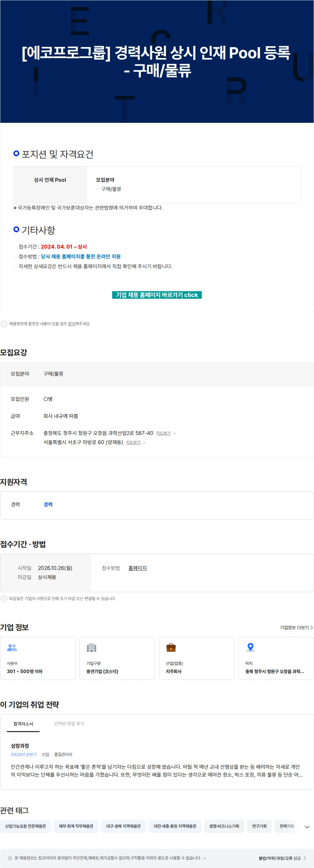Image resolution: width=314 pixels, height=868 pixels.
Task: Click the 연구기획 tag
Action: click(259, 826)
